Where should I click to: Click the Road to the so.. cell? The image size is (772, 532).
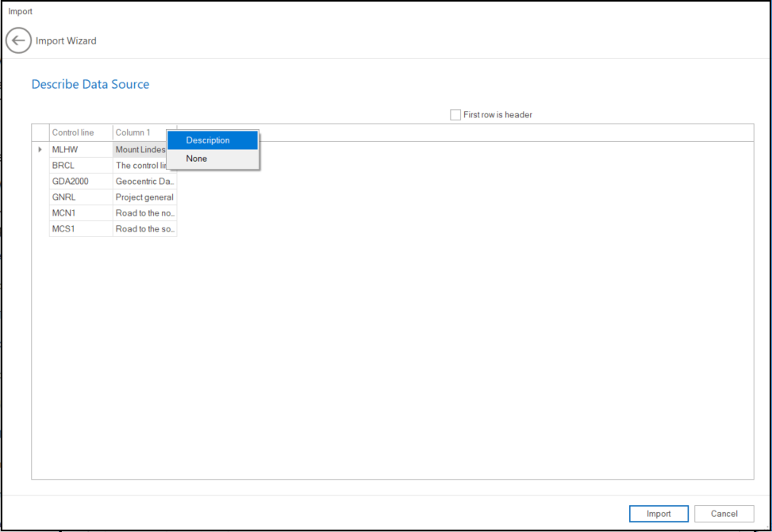click(x=144, y=229)
